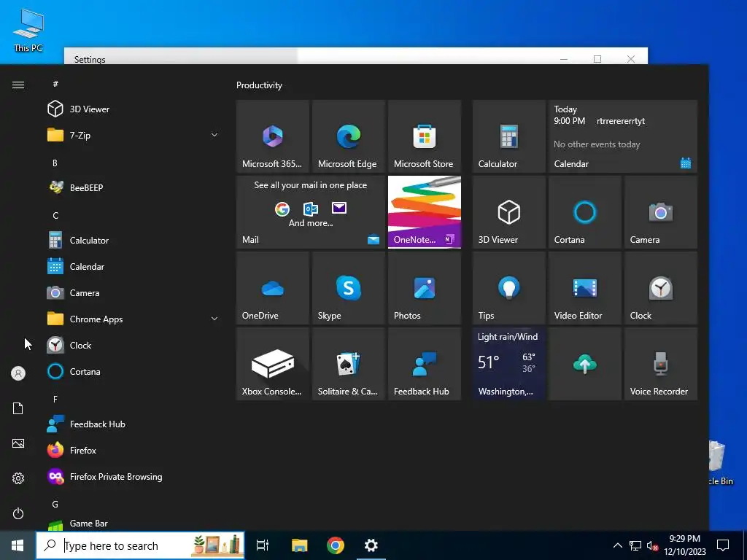Open the Feedback Hub tile

[425, 364]
